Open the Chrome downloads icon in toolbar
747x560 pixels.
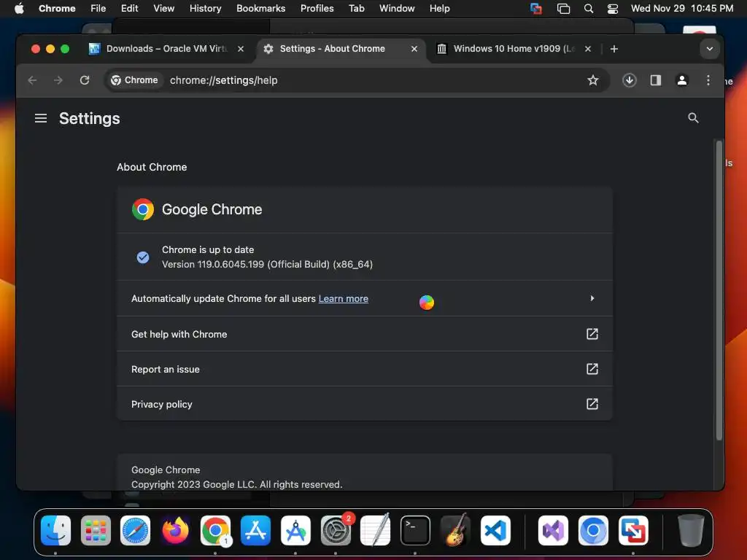tap(630, 80)
